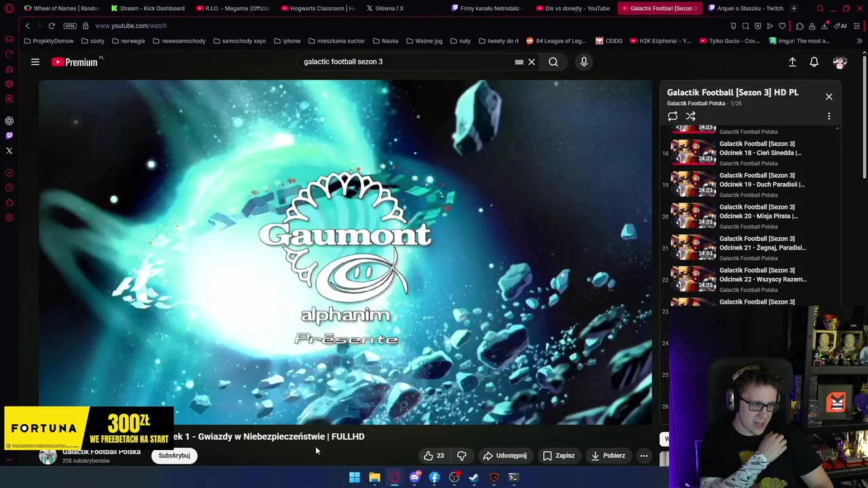Toggle the VPN badge in the address bar
The height and width of the screenshot is (488, 868).
pyautogui.click(x=70, y=26)
